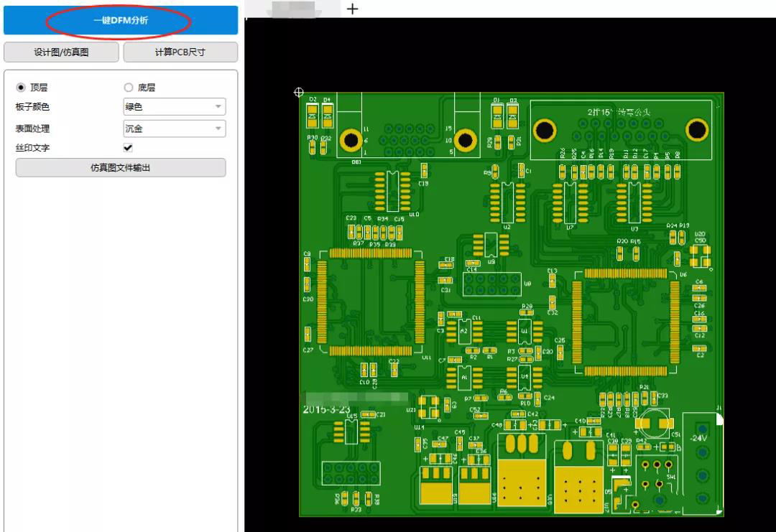The width and height of the screenshot is (776, 532).
Task: Click the U6 square chip on the board
Action: (625, 322)
